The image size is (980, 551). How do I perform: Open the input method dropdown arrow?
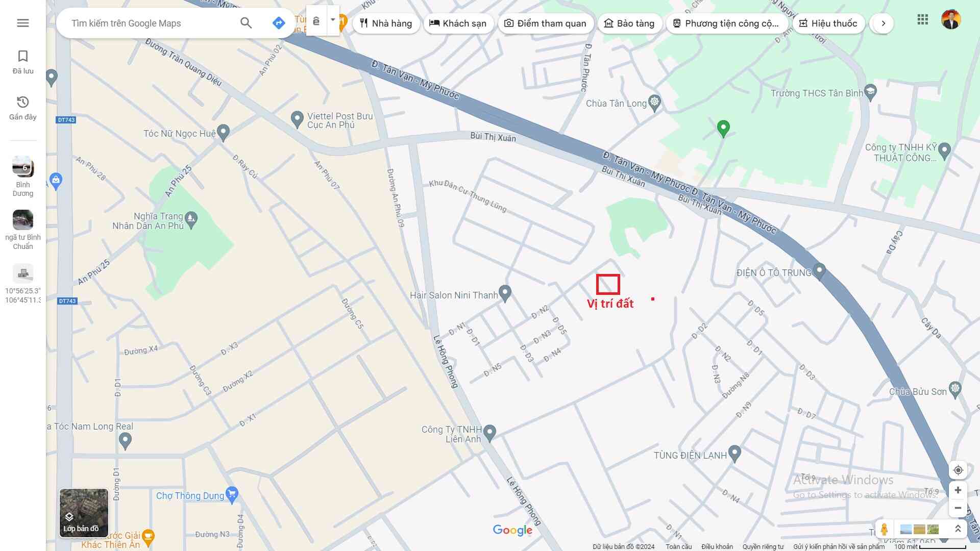(333, 20)
